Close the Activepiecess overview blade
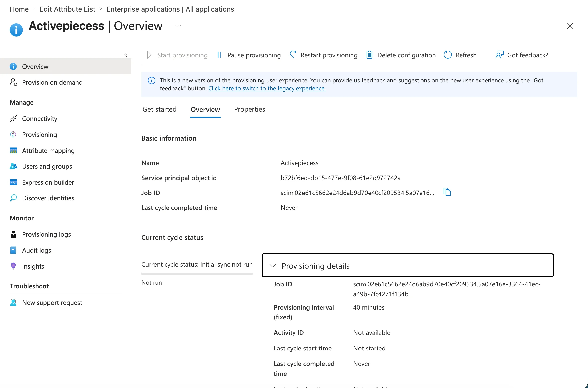 [570, 26]
